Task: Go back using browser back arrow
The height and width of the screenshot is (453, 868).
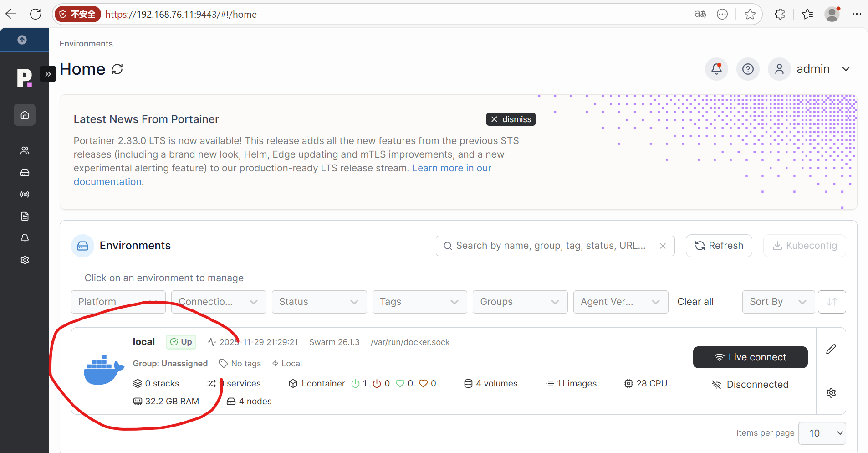Action: pos(11,14)
